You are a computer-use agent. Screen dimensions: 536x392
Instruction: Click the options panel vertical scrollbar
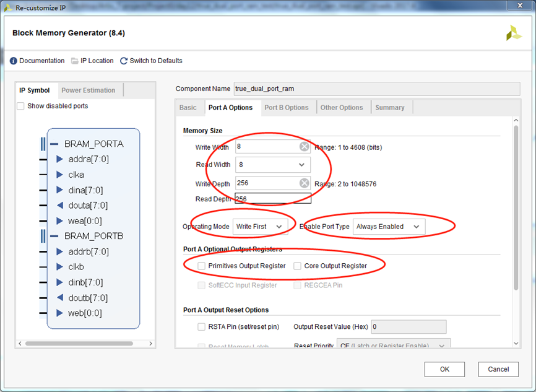click(x=516, y=208)
